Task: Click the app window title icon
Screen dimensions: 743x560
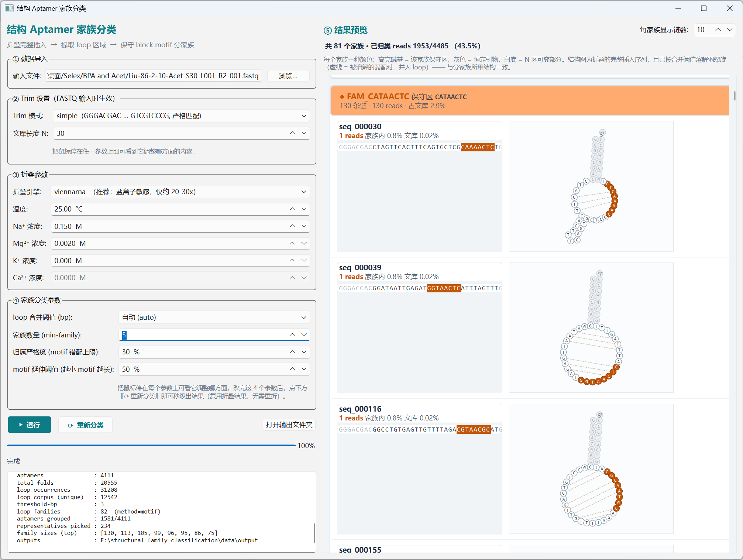Action: pyautogui.click(x=9, y=8)
